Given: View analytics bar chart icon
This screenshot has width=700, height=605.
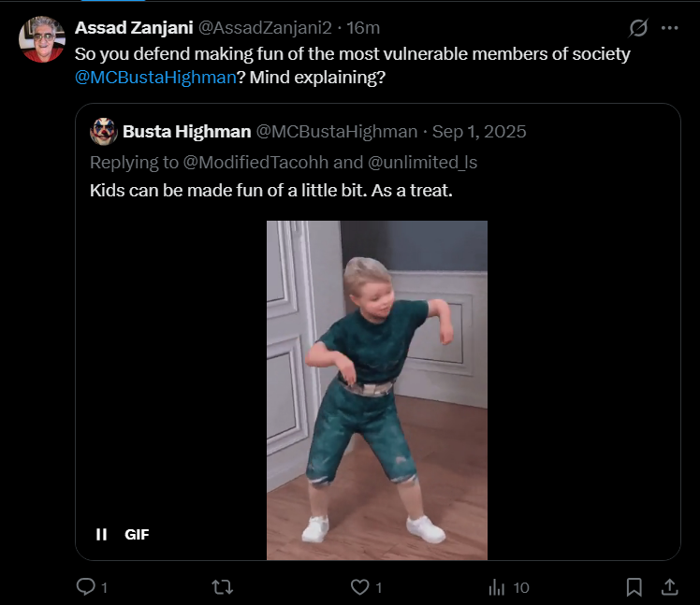Looking at the screenshot, I should (496, 587).
